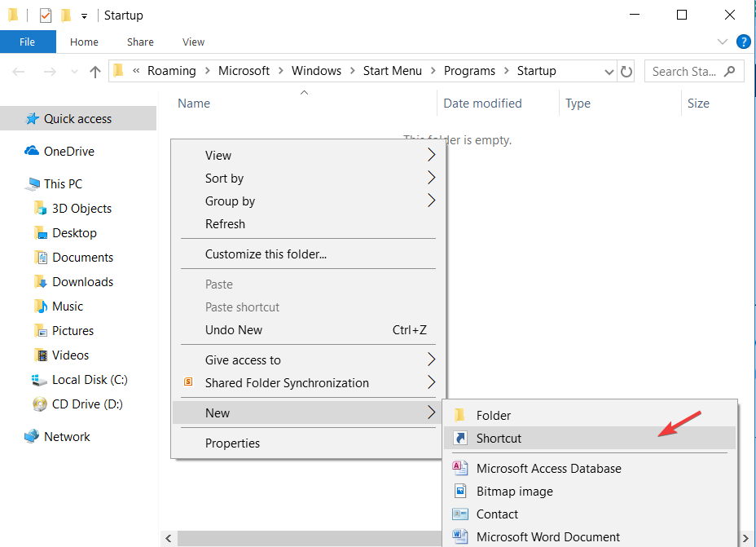Expand the ribbon with the chevron
Viewport: 756px width, 547px height.
pyautogui.click(x=722, y=42)
